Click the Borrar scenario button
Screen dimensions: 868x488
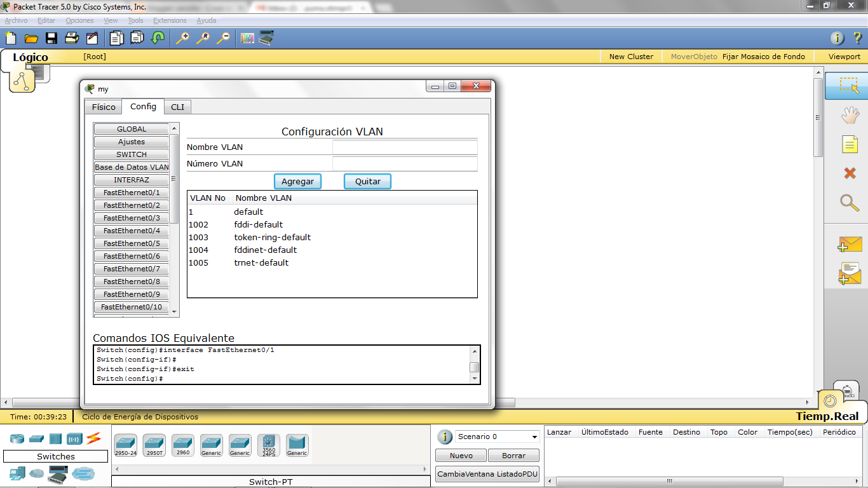click(513, 456)
